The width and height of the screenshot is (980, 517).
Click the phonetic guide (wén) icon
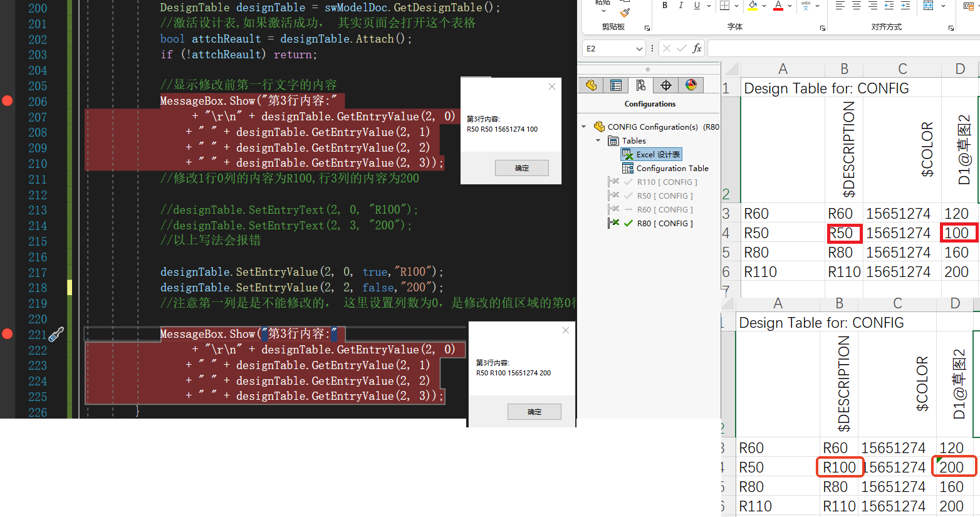click(x=806, y=5)
